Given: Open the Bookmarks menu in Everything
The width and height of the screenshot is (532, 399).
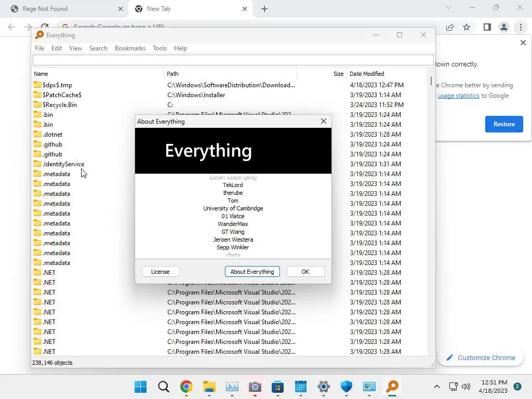Looking at the screenshot, I should (130, 48).
